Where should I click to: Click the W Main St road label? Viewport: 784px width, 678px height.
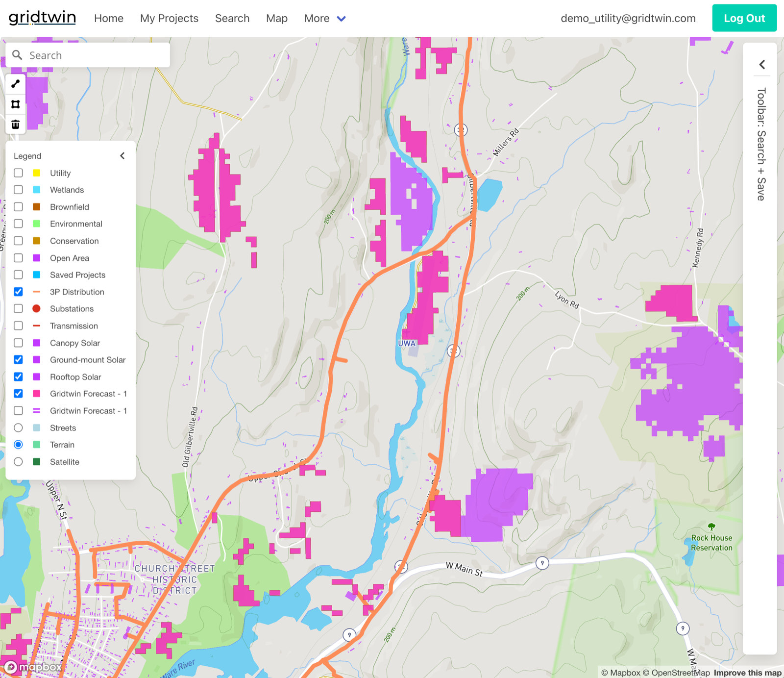[x=464, y=569]
